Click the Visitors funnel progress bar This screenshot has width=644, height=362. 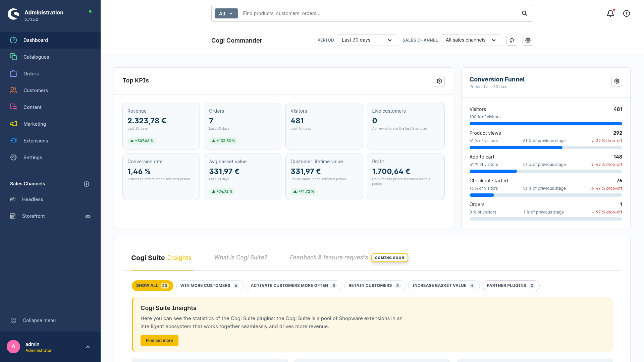click(x=546, y=124)
